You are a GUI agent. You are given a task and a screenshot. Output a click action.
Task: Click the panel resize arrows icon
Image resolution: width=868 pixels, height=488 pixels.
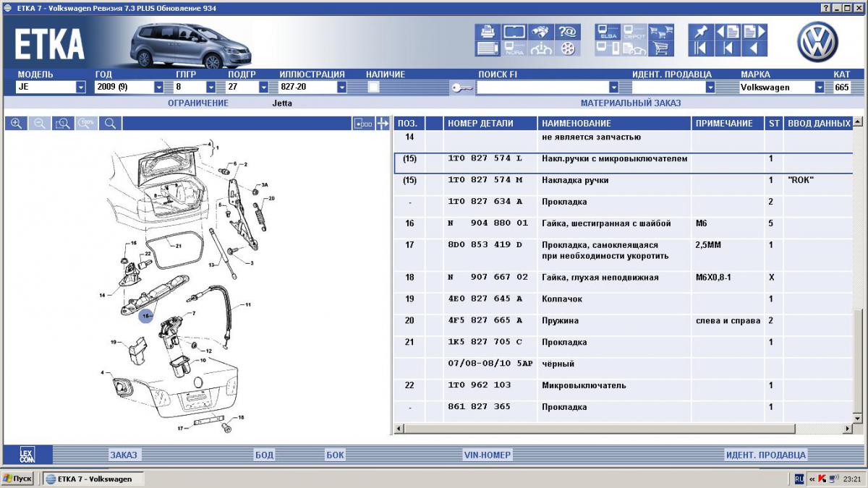tap(383, 124)
